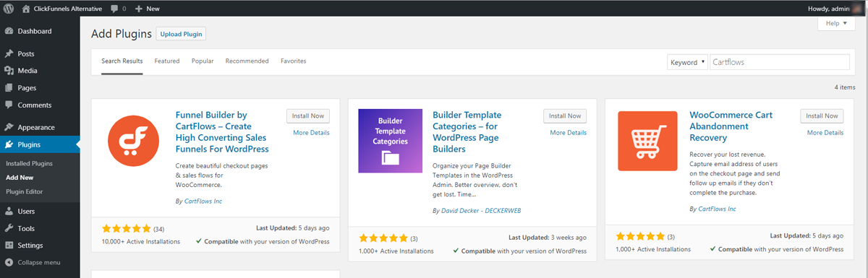The width and height of the screenshot is (868, 278).
Task: Click the WooCommerce Cart Abandonment cart icon
Action: click(647, 141)
